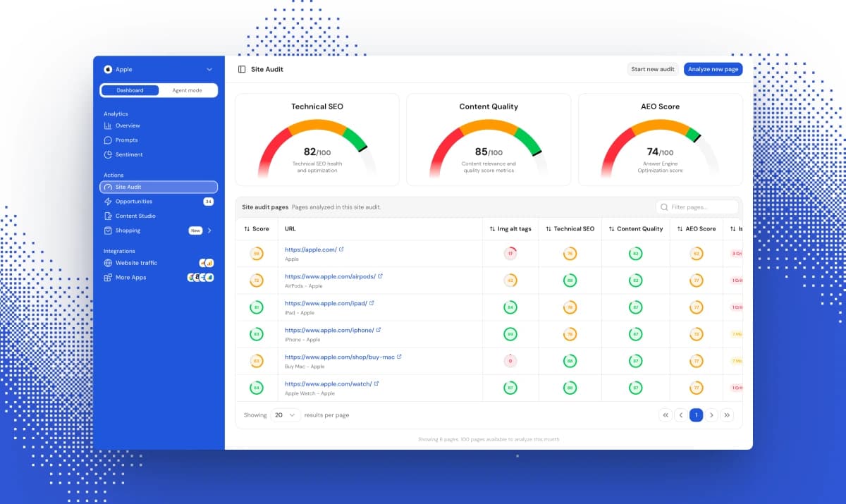Click the URL column header
846x504 pixels.
(x=291, y=229)
